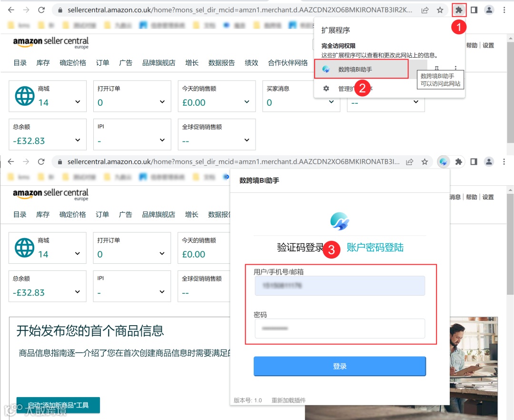514x420 pixels.
Task: Select the 订单 menu item
Action: (102, 62)
